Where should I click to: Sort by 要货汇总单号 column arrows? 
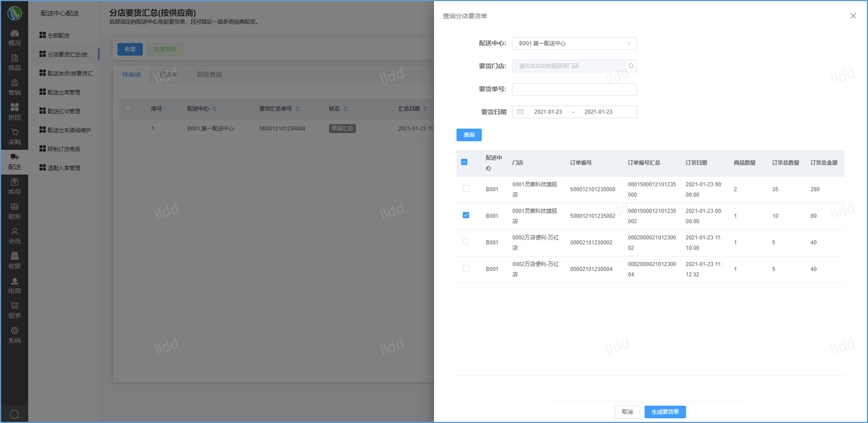(297, 109)
